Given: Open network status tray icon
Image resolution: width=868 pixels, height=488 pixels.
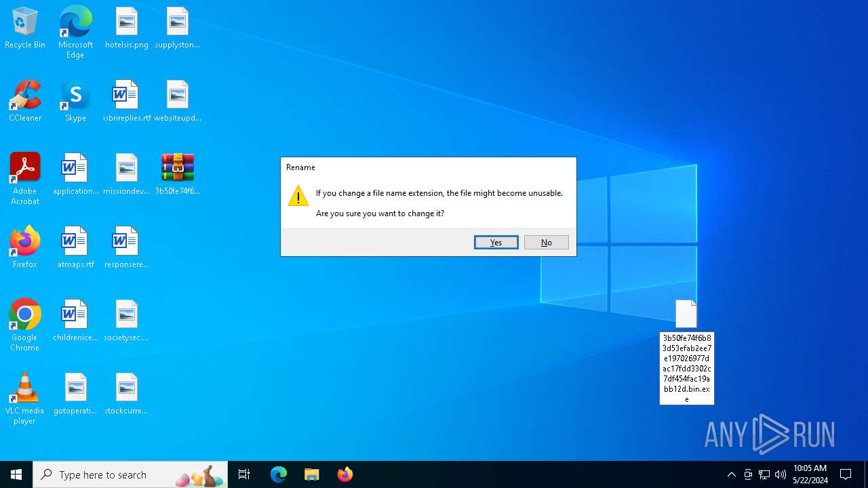Looking at the screenshot, I should point(764,474).
